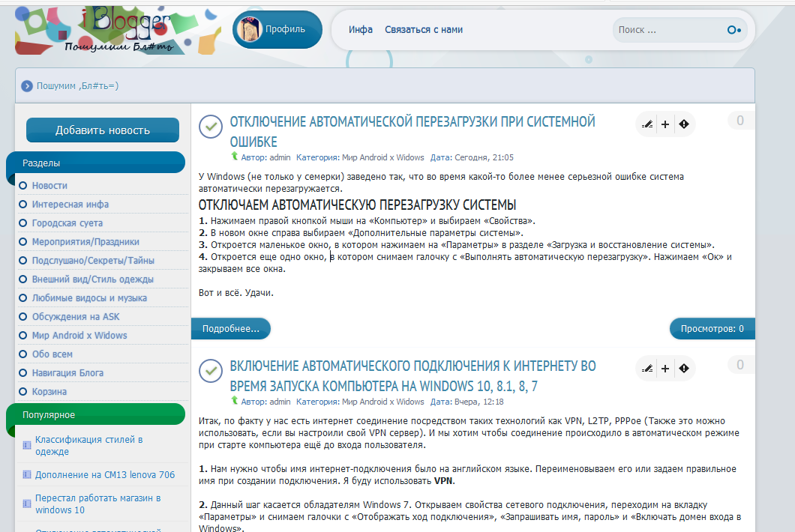Click the Подробнее... button

231,328
